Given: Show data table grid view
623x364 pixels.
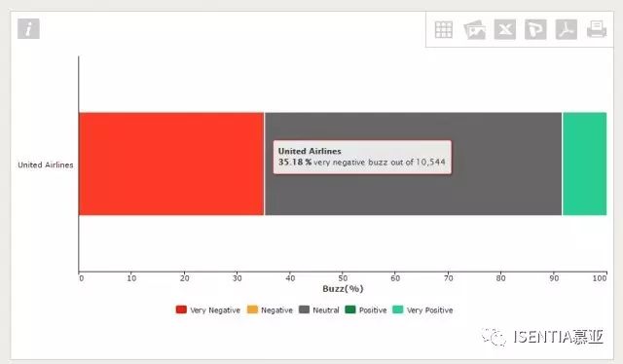Looking at the screenshot, I should click(444, 29).
